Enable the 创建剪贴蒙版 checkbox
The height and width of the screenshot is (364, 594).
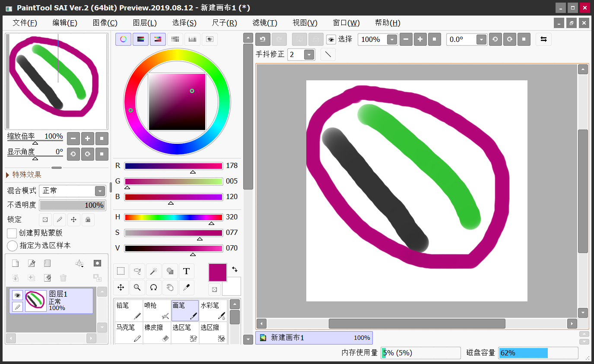click(12, 233)
